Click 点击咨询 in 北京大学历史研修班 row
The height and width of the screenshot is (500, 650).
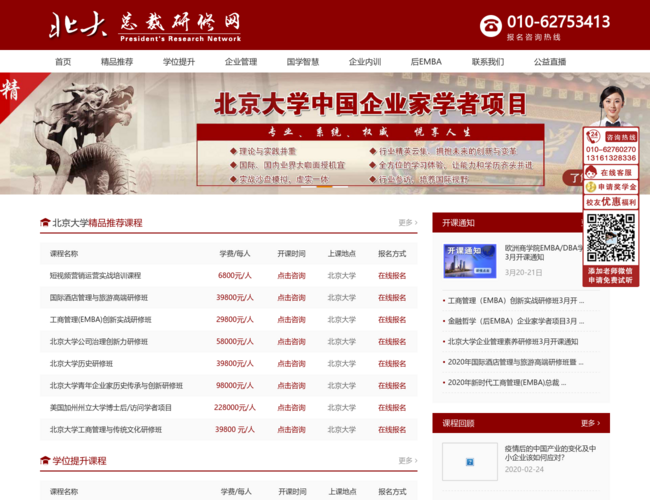pyautogui.click(x=291, y=364)
